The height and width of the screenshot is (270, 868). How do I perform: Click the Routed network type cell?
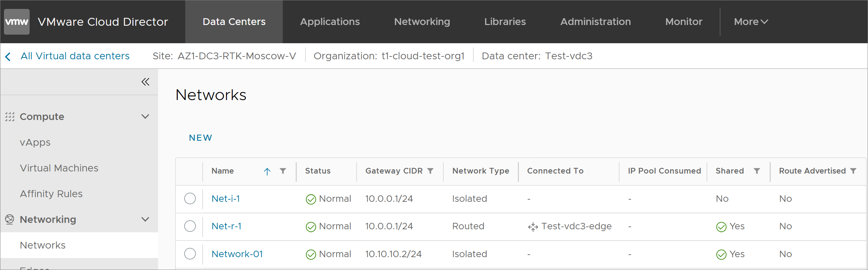click(x=468, y=226)
